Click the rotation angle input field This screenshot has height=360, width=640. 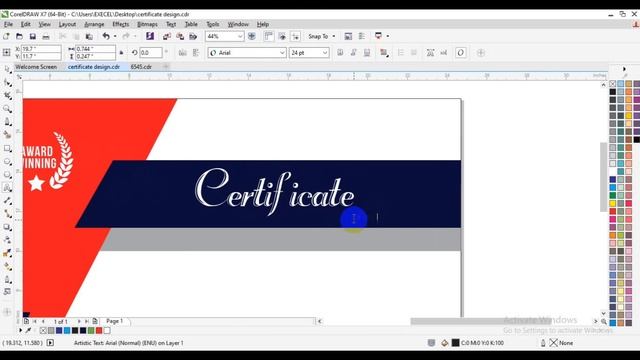[x=151, y=53]
